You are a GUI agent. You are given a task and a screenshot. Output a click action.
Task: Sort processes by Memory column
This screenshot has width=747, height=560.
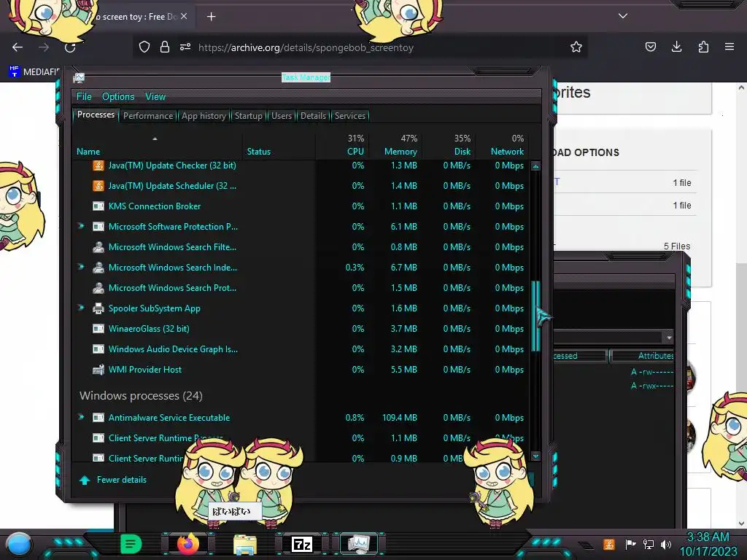(395, 146)
